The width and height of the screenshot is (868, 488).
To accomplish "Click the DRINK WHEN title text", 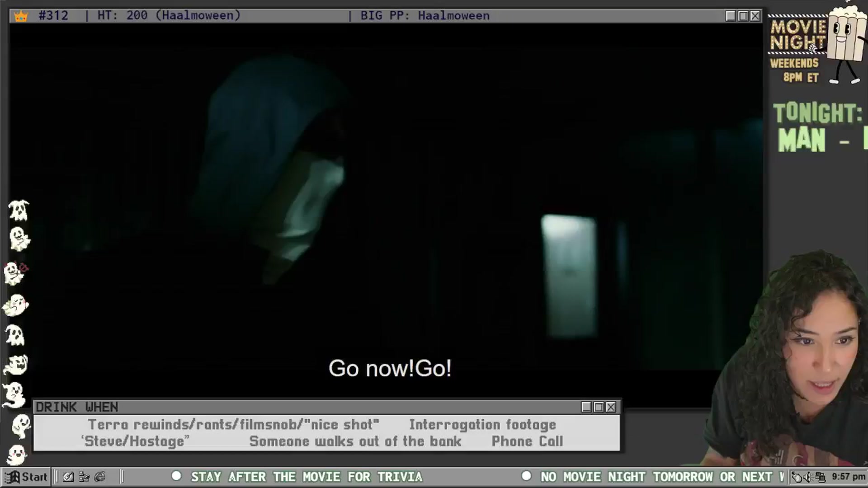I will (77, 407).
